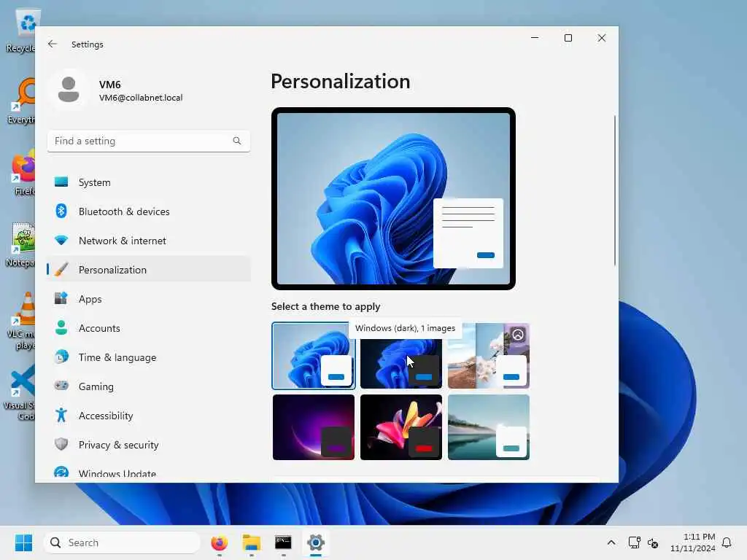The width and height of the screenshot is (747, 560).
Task: Click the Settings page vertical scrollbar
Action: point(614,190)
